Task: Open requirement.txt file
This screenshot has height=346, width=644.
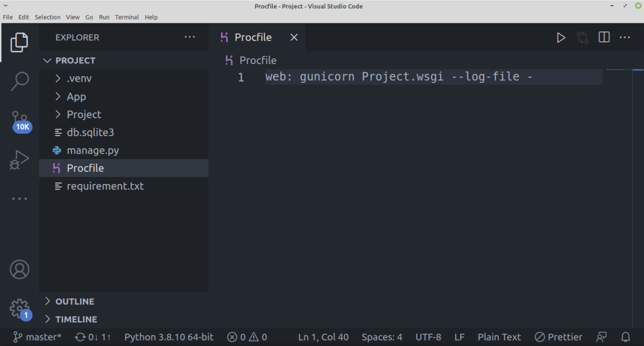Action: pos(124,187)
